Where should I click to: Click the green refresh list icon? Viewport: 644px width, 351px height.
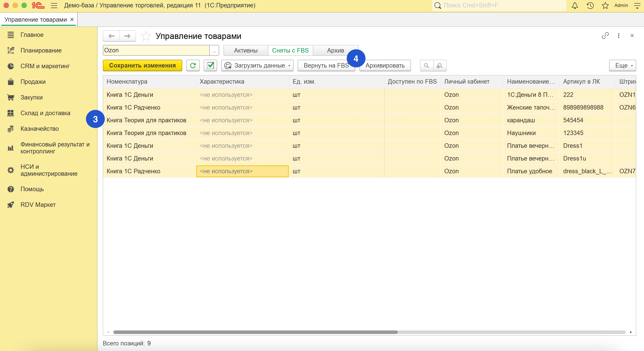(193, 66)
